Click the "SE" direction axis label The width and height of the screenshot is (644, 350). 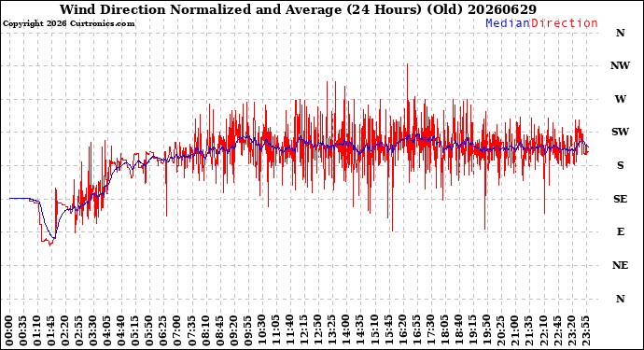tap(620, 199)
